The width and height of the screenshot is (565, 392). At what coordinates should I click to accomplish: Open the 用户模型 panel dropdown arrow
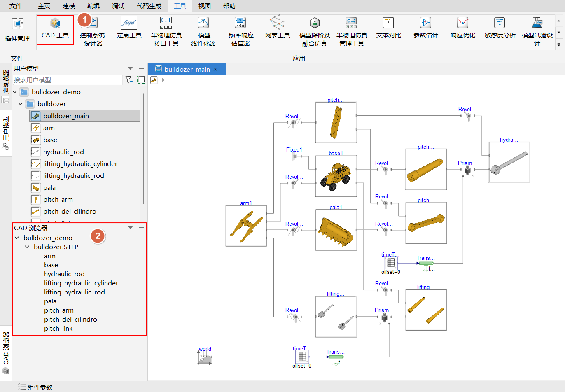point(131,69)
